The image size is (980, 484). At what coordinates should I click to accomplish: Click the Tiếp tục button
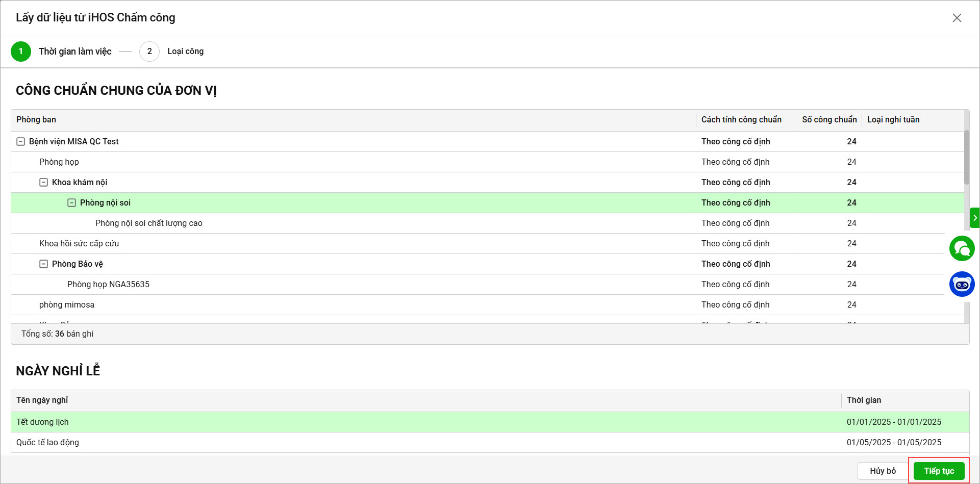939,471
